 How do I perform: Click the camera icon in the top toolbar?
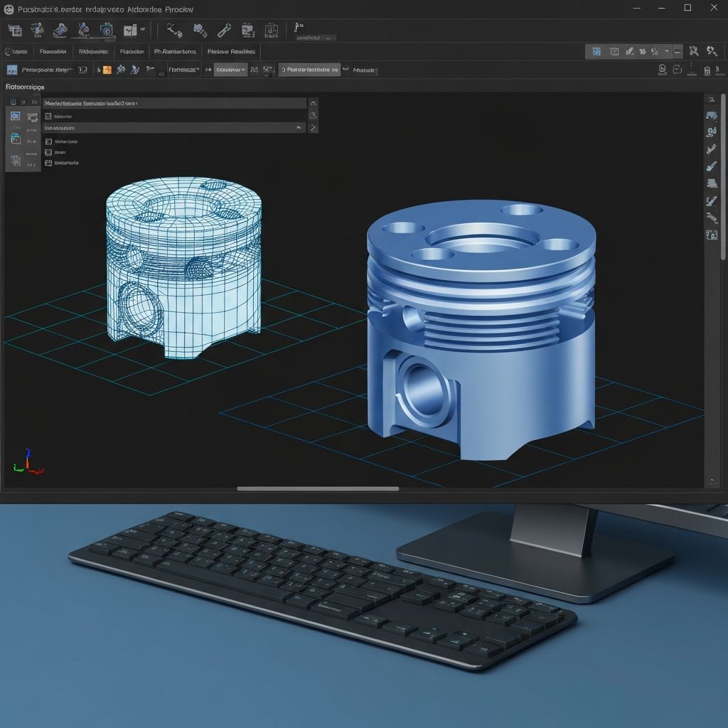click(107, 30)
